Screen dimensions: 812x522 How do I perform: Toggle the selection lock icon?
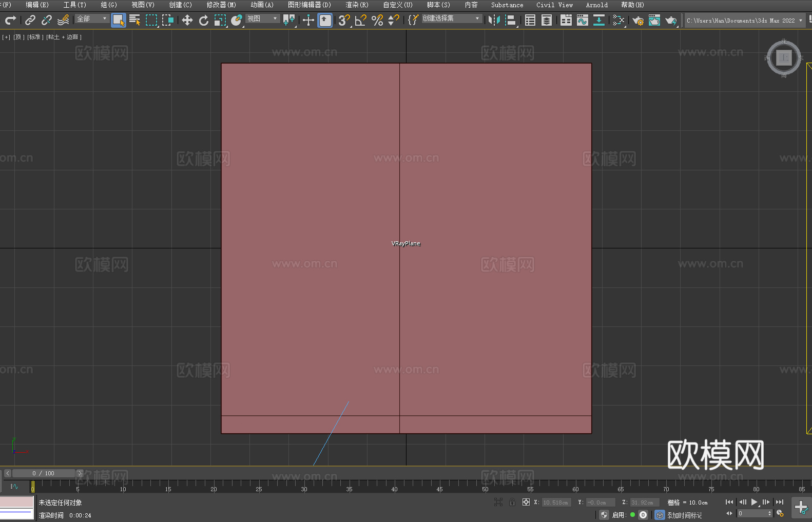tap(512, 502)
